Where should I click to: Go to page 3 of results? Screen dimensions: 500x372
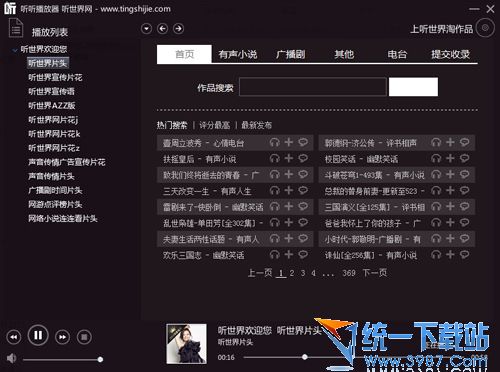pyautogui.click(x=303, y=273)
